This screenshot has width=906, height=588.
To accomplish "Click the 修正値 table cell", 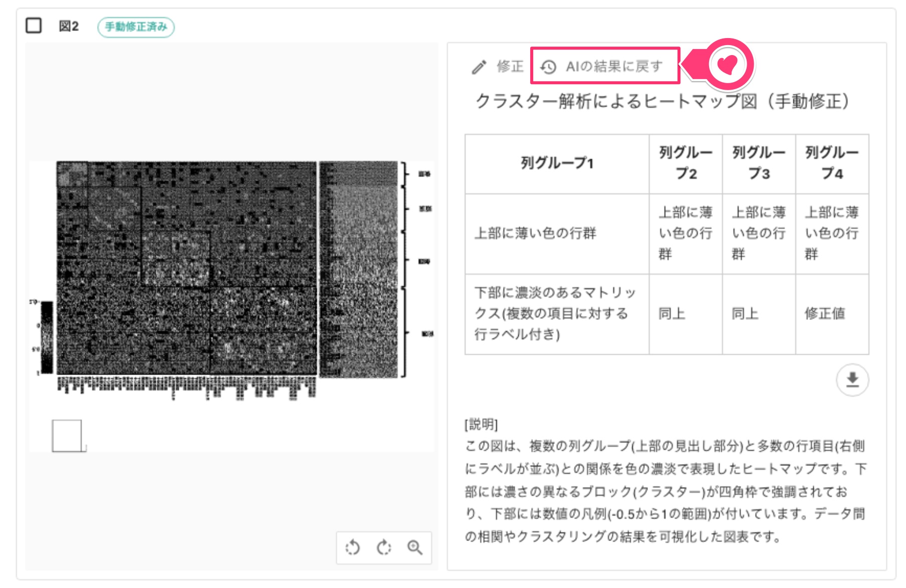I will click(832, 314).
